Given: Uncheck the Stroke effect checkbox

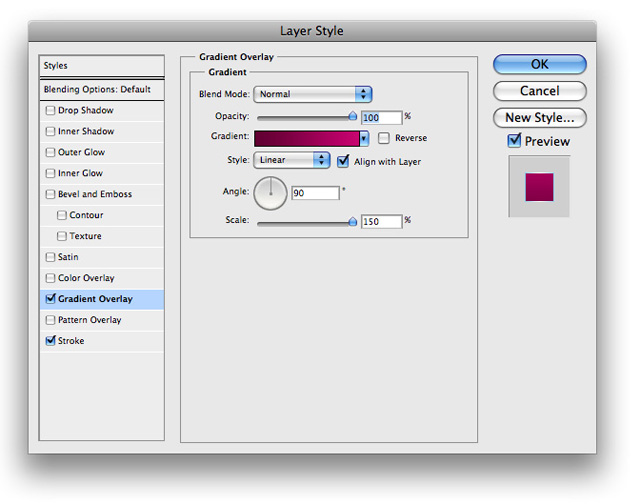Looking at the screenshot, I should click(50, 340).
